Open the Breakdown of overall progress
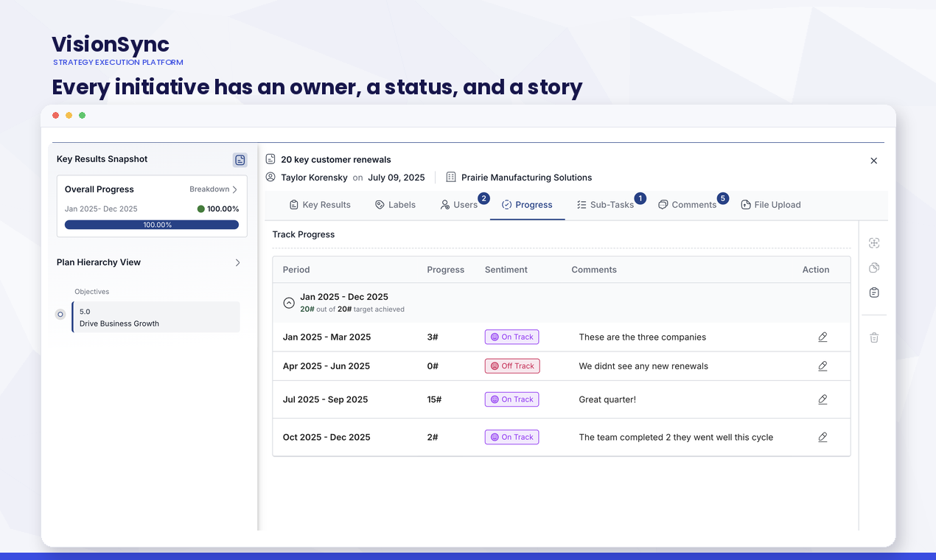The width and height of the screenshot is (936, 560). coord(213,189)
